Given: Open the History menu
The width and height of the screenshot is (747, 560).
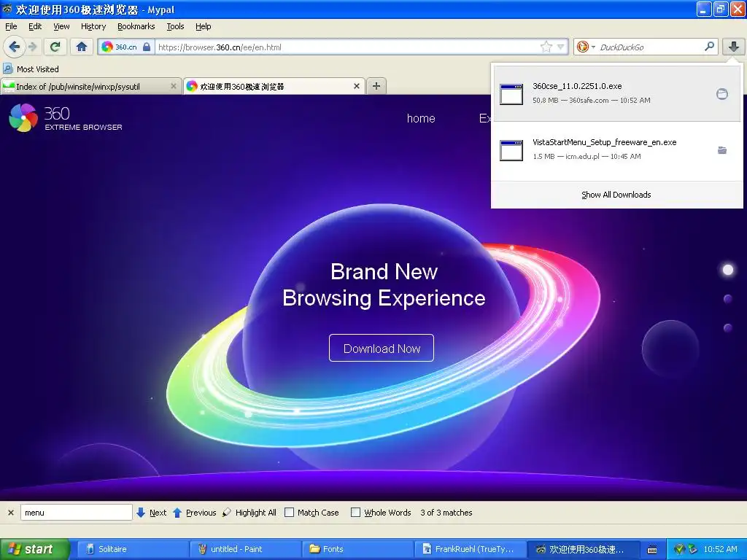Looking at the screenshot, I should coord(93,26).
